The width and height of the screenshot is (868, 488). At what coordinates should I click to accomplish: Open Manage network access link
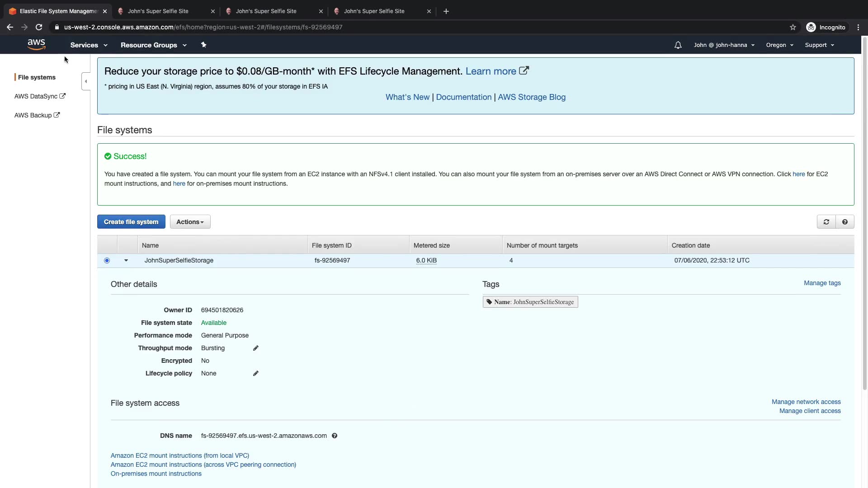point(806,402)
